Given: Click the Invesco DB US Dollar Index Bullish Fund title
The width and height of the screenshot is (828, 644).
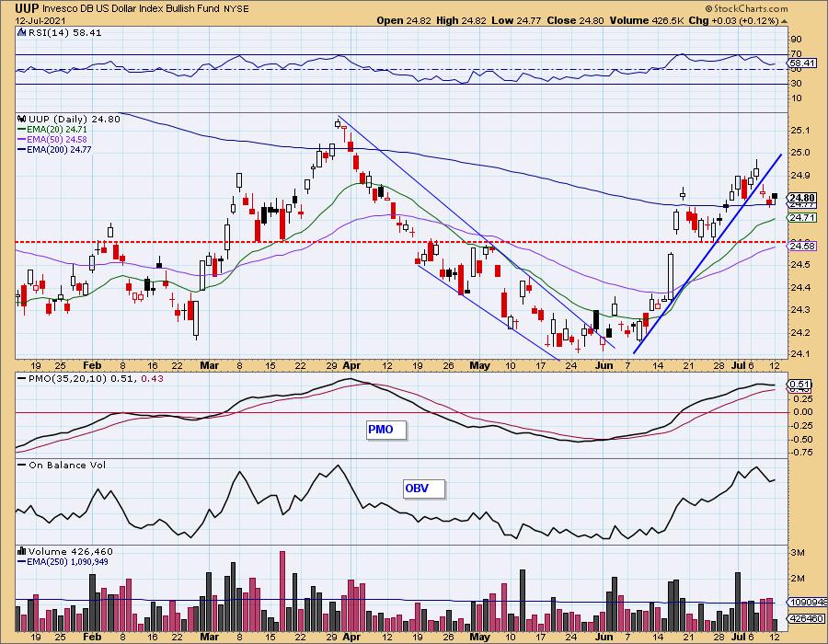Looking at the screenshot, I should click(x=131, y=9).
